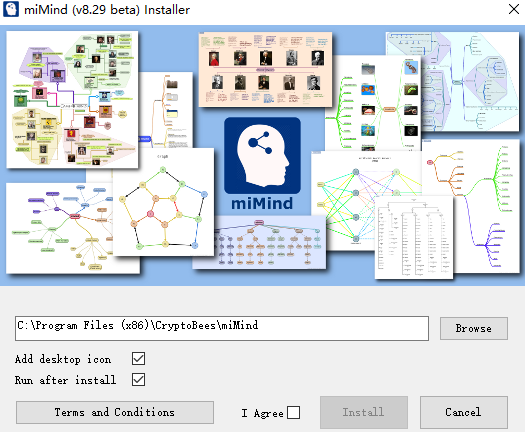The image size is (525, 432).
Task: Uncheck the Add desktop icon checkbox
Action: coord(138,358)
